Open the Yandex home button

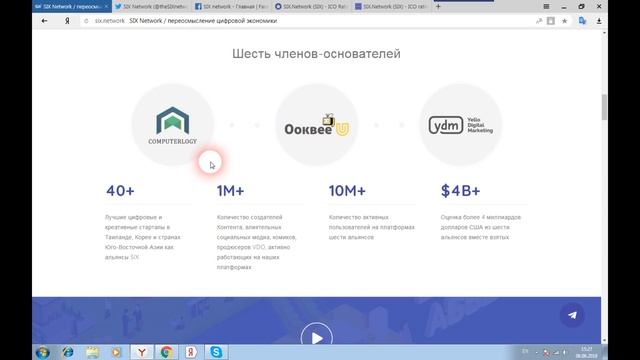[x=67, y=21]
